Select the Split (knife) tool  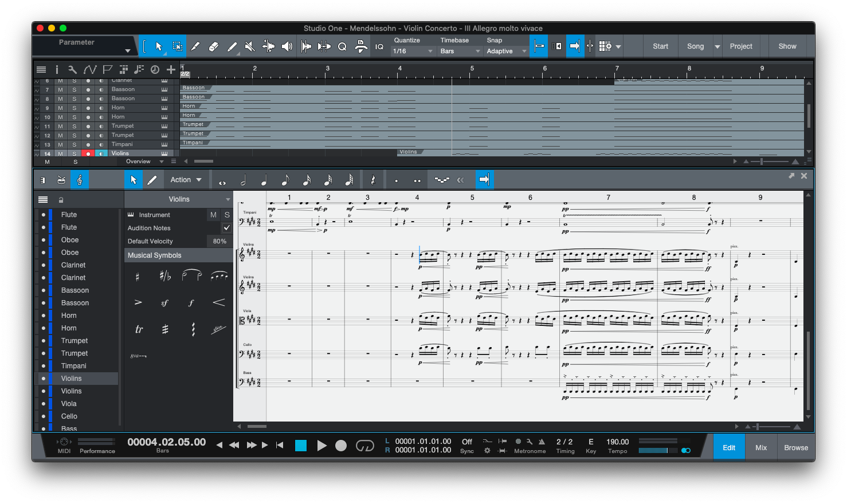195,46
